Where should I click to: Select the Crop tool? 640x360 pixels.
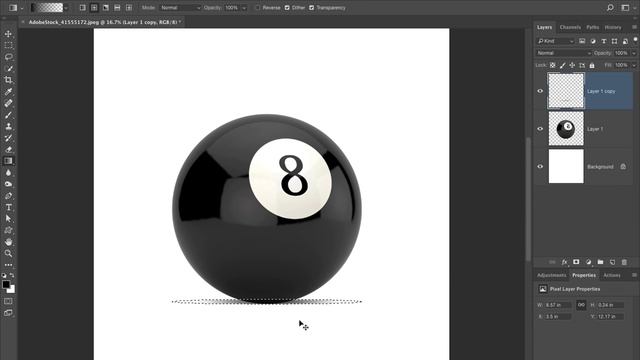[x=8, y=80]
